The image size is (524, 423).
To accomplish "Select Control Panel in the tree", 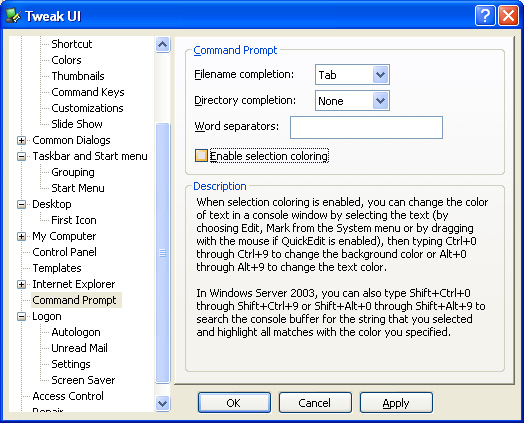I will click(x=64, y=252).
